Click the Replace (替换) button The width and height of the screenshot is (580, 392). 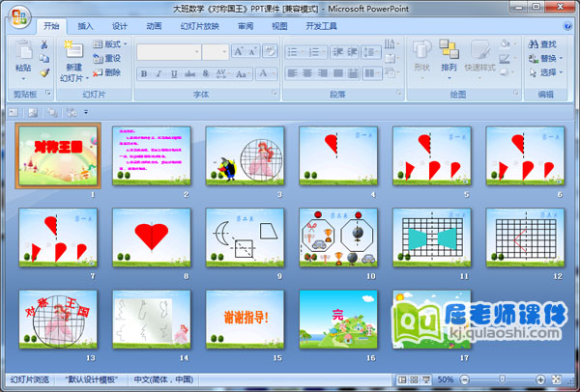click(547, 58)
